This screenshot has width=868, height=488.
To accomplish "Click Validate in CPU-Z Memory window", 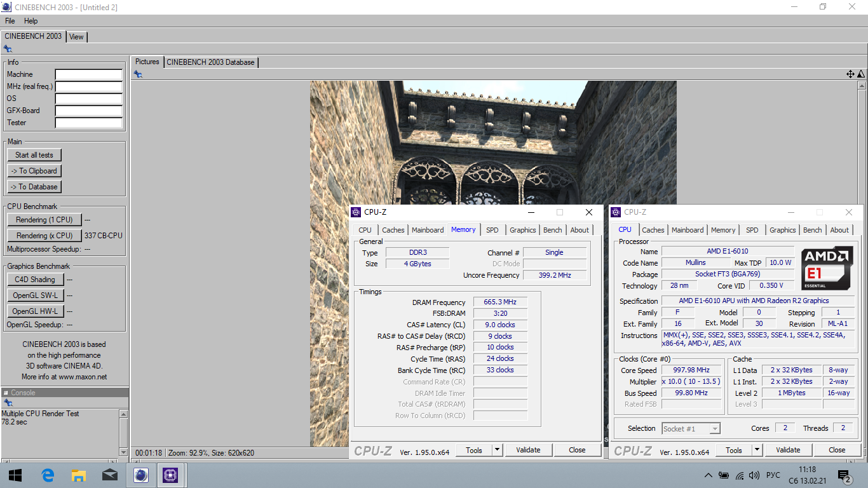I will 528,450.
